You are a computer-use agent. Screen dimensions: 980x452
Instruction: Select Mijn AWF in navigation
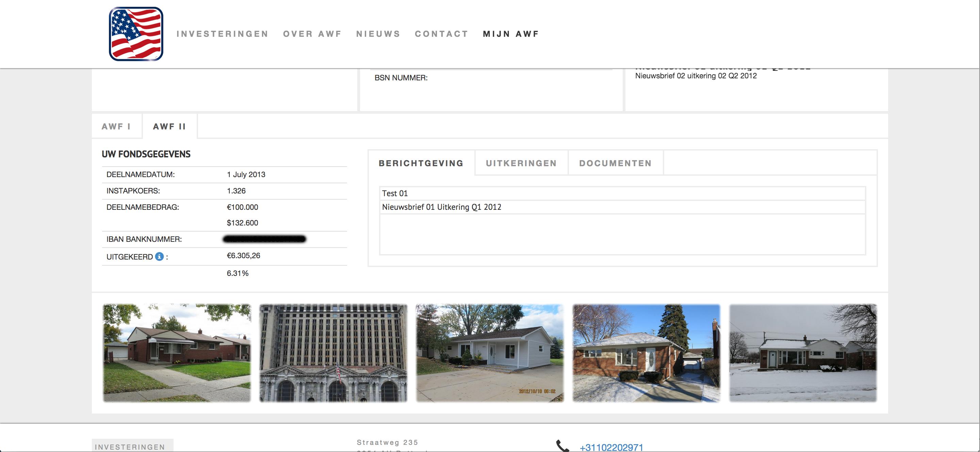point(510,34)
